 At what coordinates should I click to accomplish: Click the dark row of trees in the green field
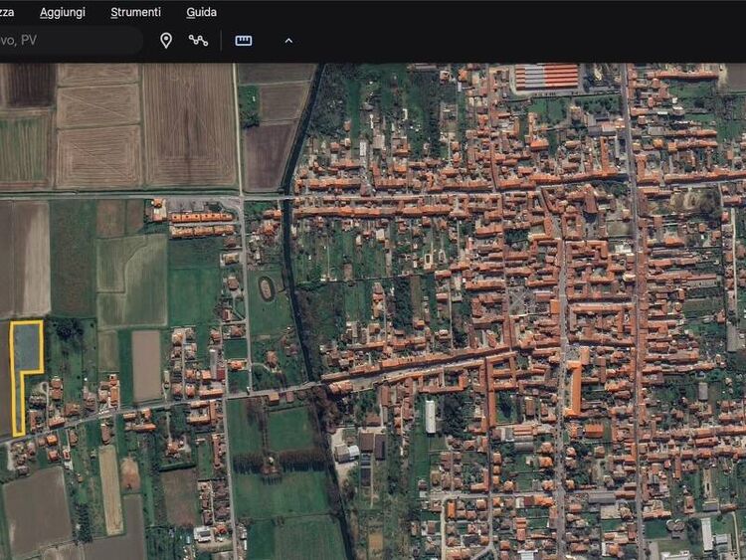pos(280,462)
